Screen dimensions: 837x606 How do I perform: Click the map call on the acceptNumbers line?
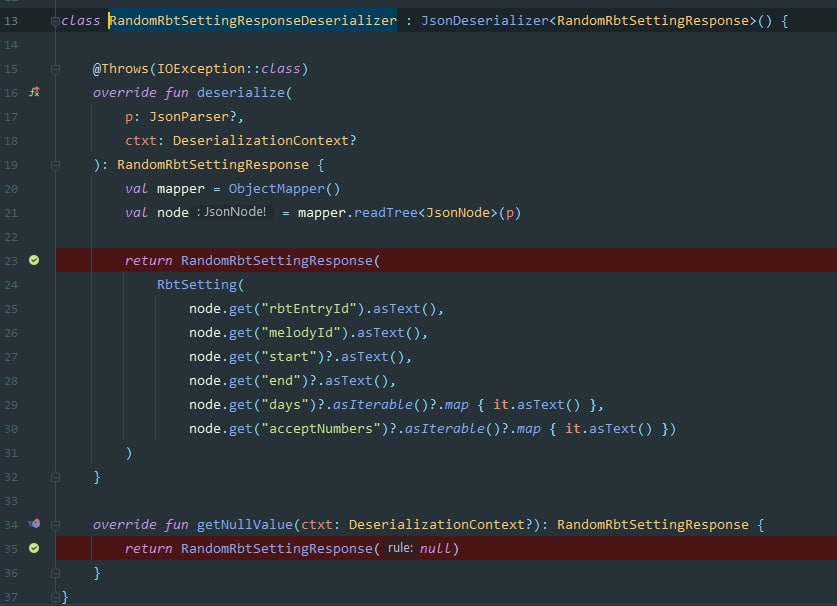pos(528,429)
